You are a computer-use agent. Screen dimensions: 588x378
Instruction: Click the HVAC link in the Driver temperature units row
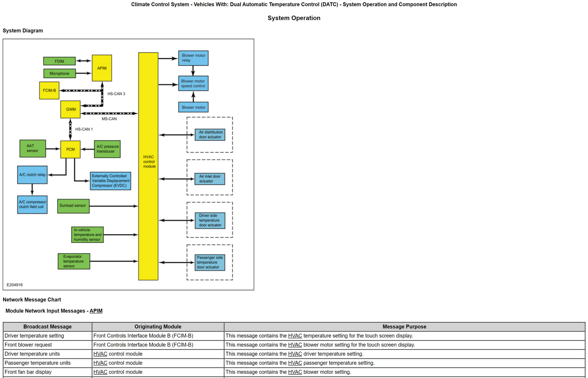point(100,354)
